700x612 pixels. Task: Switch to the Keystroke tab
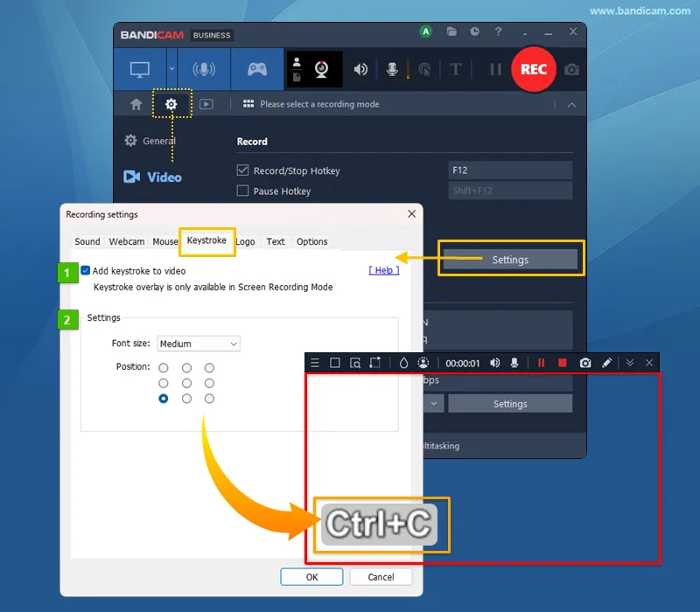tap(206, 240)
